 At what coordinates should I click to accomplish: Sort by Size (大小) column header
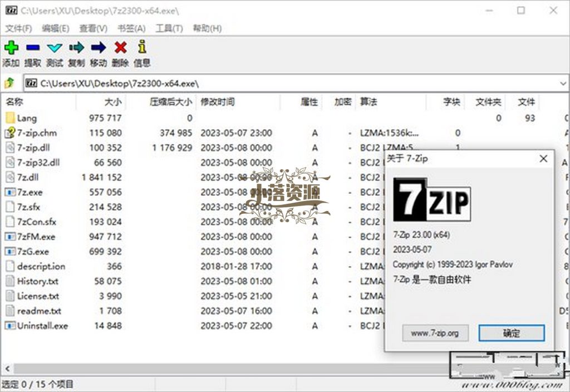point(101,102)
